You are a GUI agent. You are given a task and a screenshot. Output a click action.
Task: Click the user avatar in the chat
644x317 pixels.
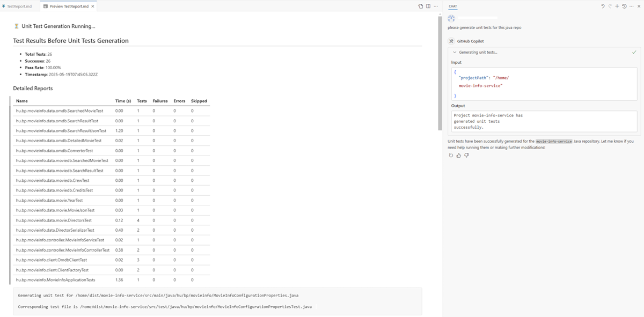[451, 18]
